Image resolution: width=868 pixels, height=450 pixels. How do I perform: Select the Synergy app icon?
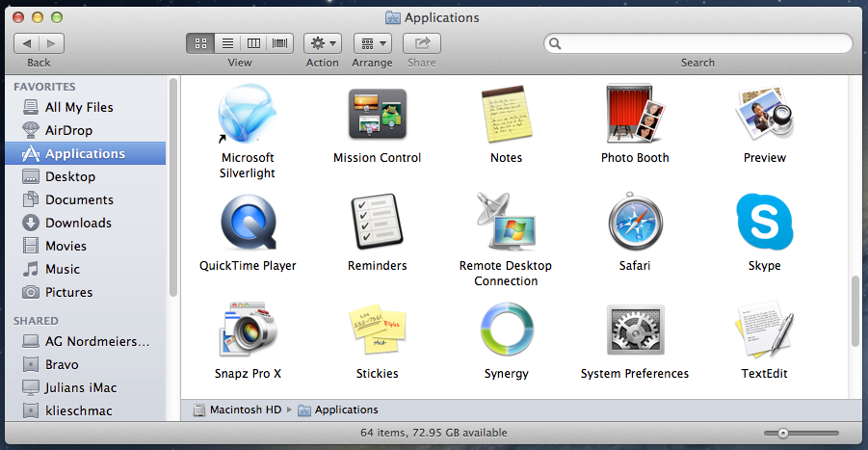click(x=506, y=331)
